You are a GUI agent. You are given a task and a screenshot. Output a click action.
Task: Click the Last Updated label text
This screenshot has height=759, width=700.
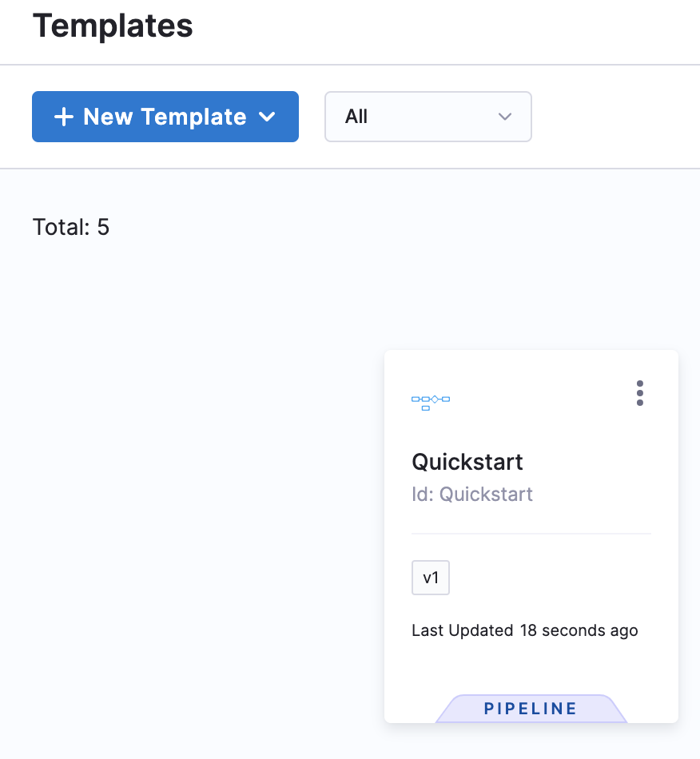click(x=462, y=630)
